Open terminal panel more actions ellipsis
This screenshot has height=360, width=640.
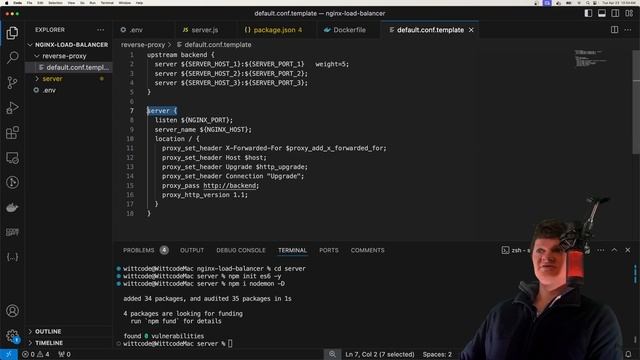point(601,250)
